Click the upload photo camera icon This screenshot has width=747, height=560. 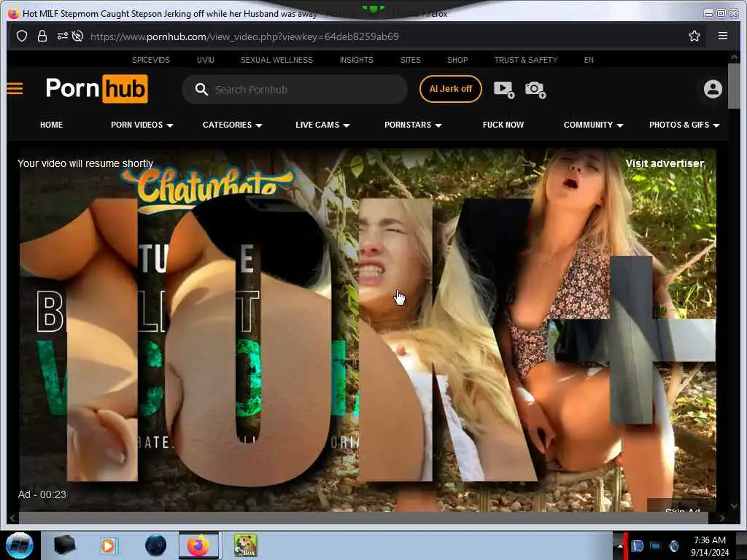click(535, 89)
